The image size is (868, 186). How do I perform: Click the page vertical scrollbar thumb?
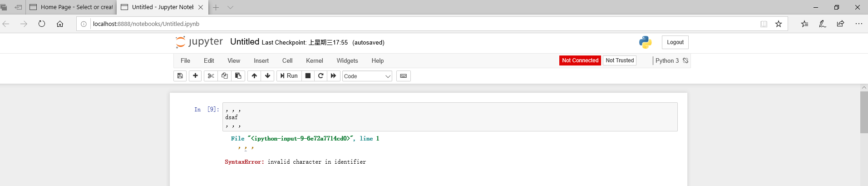coord(864,112)
